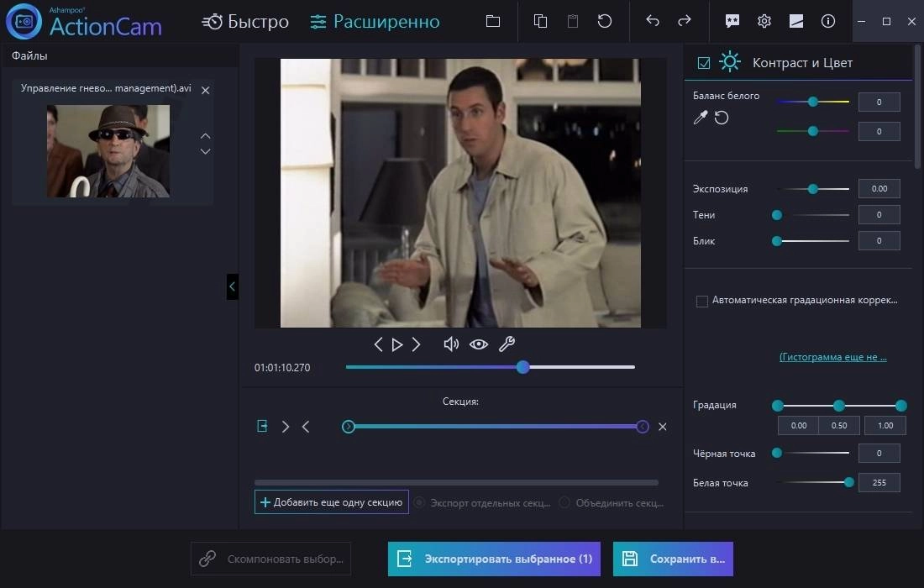Pick white balance with eyedropper
This screenshot has width=924, height=588.
[x=700, y=118]
